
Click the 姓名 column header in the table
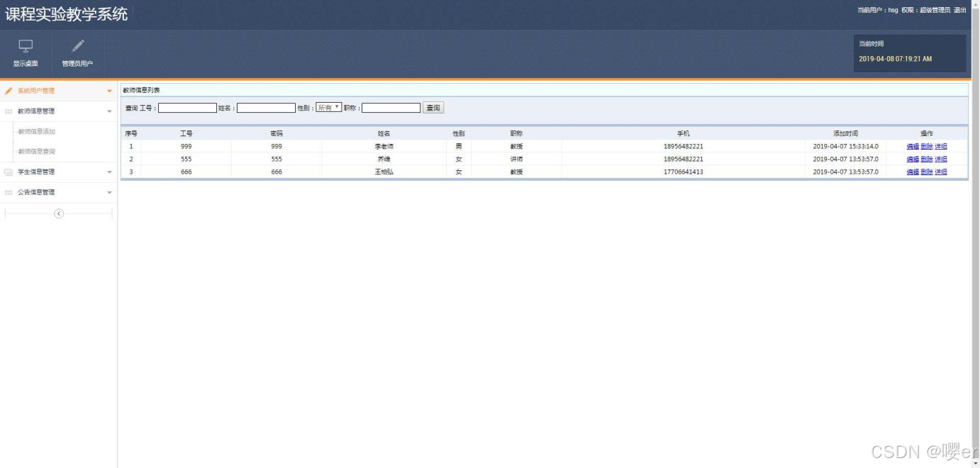point(384,133)
